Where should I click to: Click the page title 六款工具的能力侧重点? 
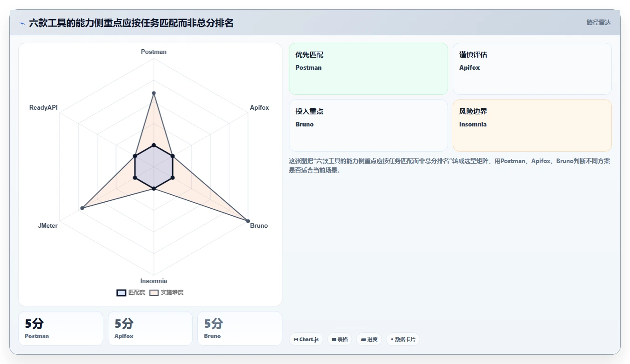(131, 23)
